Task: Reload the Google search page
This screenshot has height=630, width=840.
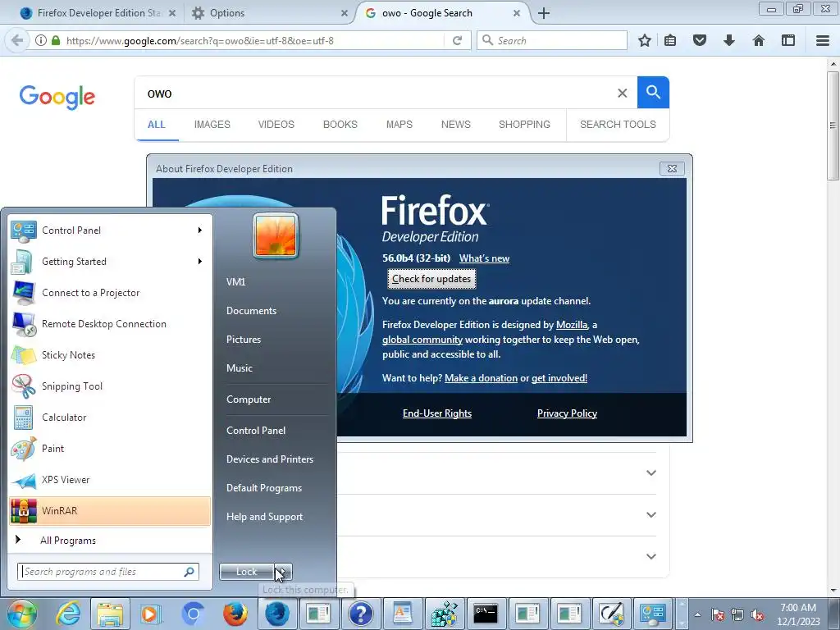Action: pos(457,40)
